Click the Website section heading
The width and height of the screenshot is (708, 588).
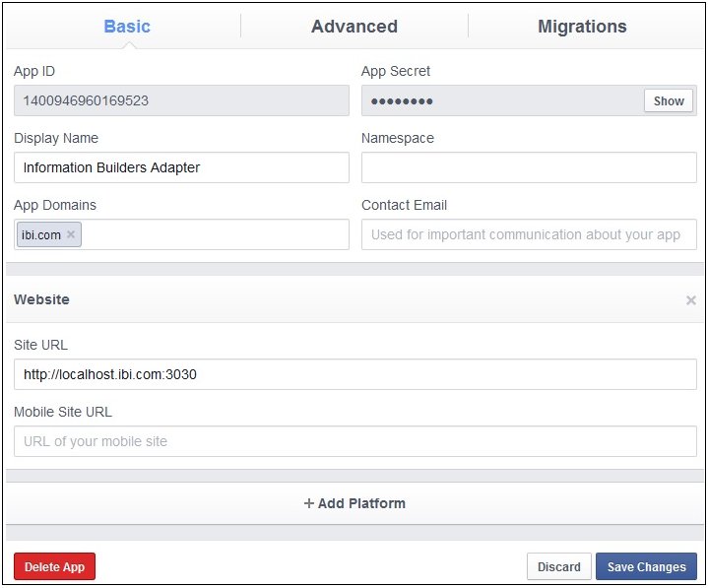click(x=41, y=299)
